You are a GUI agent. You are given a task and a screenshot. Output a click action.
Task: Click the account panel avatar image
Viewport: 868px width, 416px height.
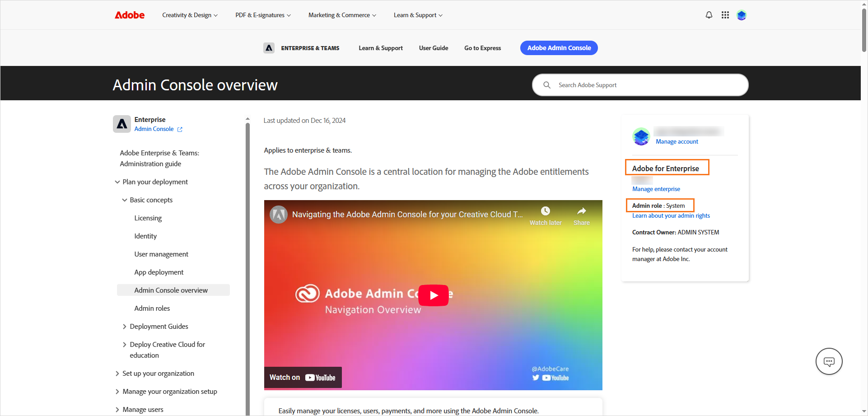pos(641,136)
